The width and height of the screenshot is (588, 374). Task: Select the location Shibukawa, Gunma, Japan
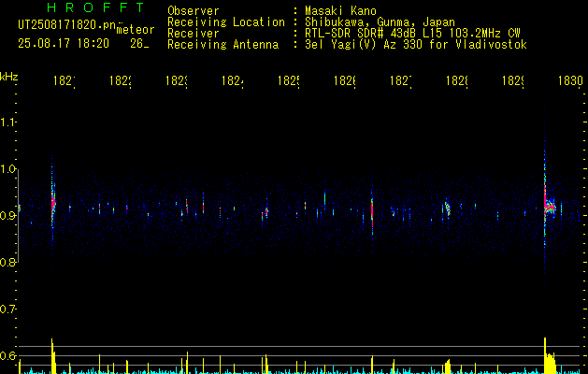(380, 22)
